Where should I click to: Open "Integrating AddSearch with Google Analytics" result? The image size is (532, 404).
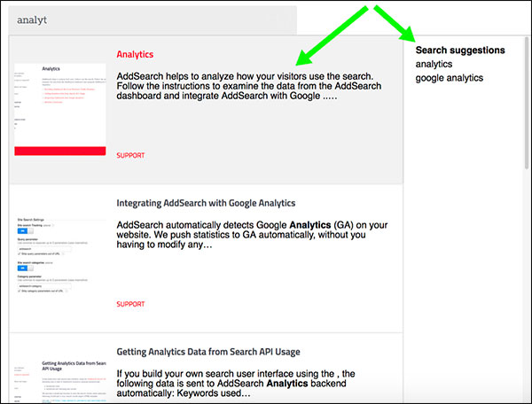[206, 203]
